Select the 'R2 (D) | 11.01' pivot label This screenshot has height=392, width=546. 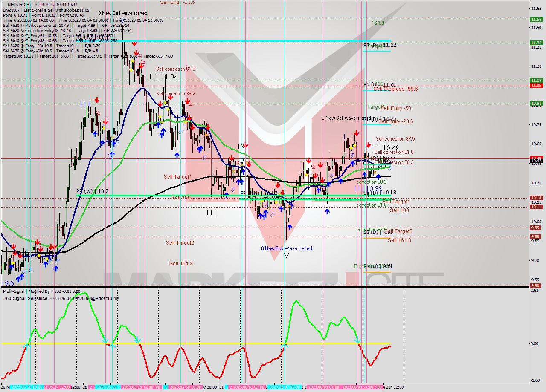(380, 85)
